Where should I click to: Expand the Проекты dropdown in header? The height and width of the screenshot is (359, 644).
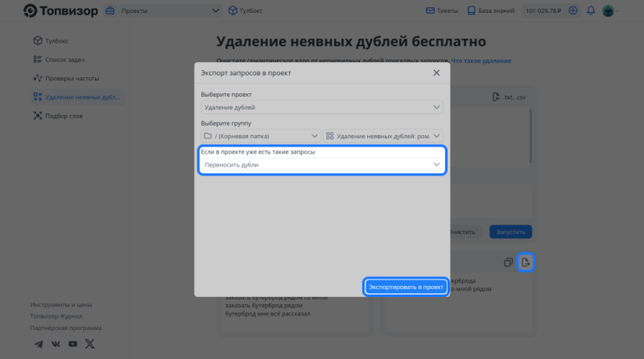coord(170,10)
